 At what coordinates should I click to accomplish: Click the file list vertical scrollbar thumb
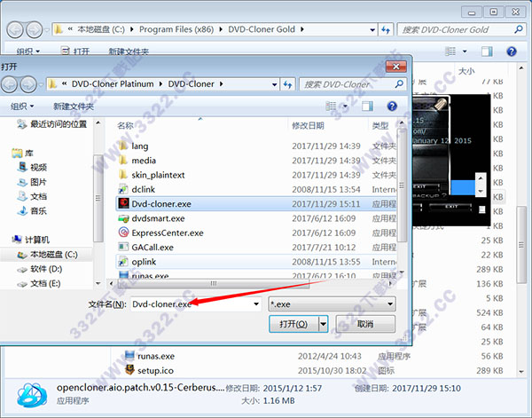point(402,185)
